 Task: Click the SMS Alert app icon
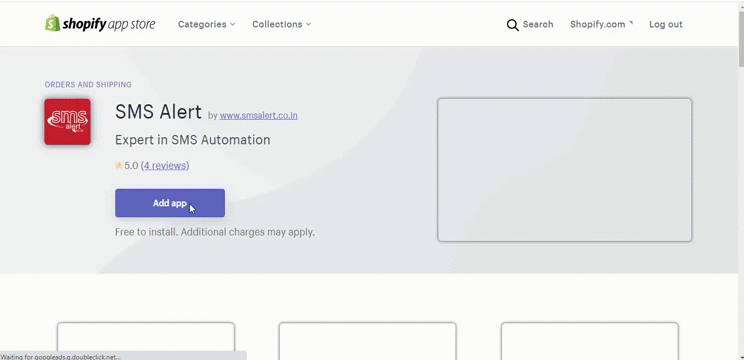(67, 121)
